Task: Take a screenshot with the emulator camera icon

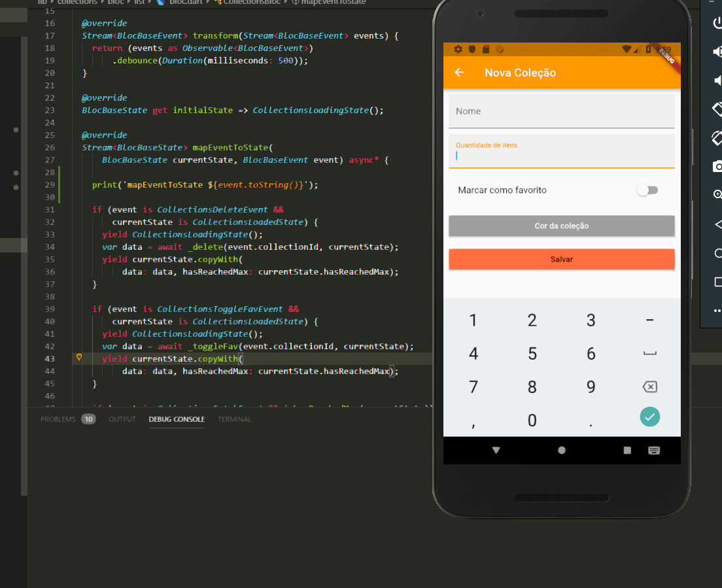Action: click(x=717, y=166)
